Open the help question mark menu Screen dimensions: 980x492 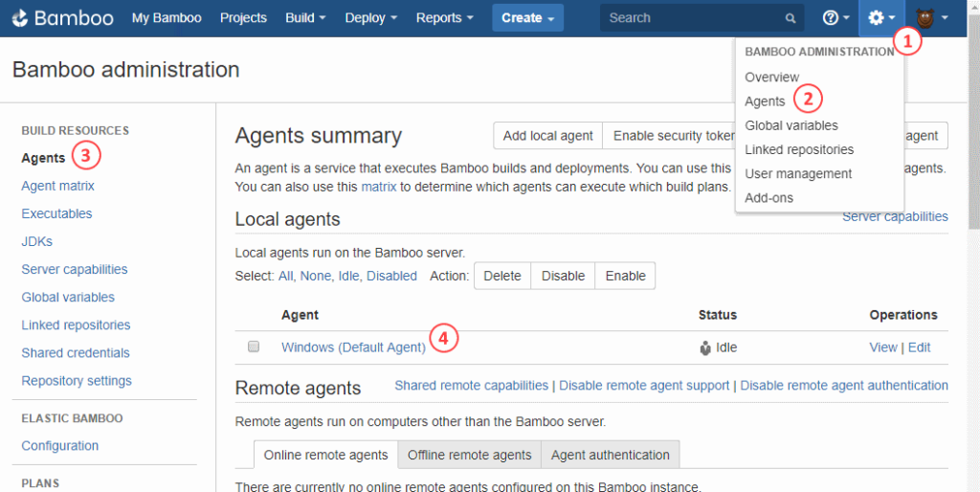tap(835, 18)
